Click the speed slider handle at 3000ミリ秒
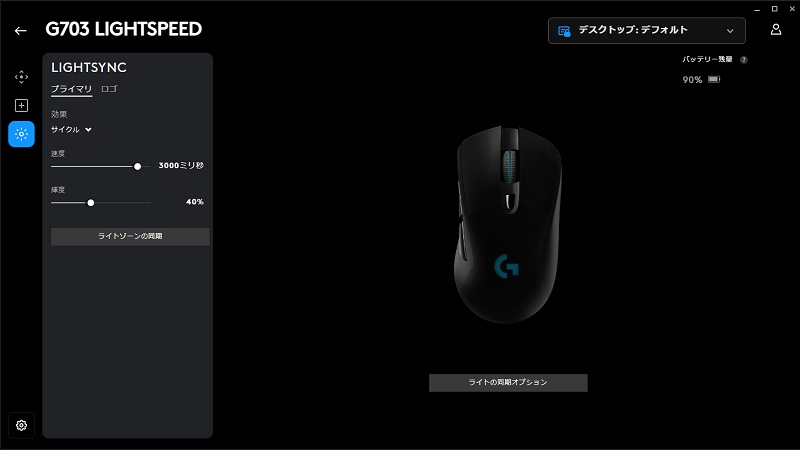The height and width of the screenshot is (450, 800). point(137,166)
